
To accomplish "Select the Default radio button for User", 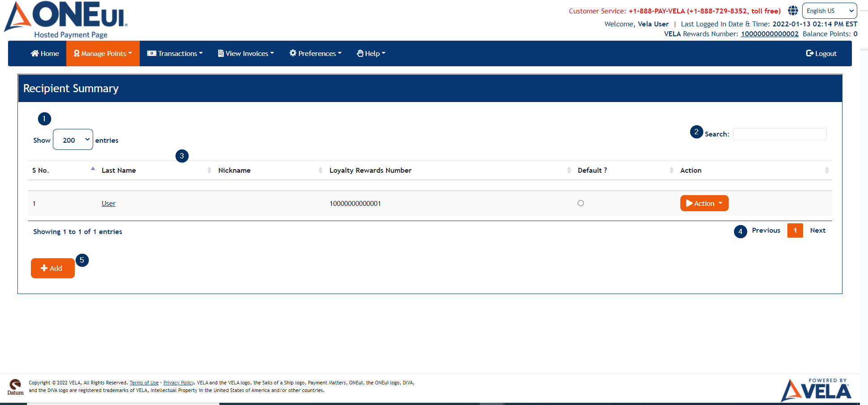I will (x=581, y=203).
